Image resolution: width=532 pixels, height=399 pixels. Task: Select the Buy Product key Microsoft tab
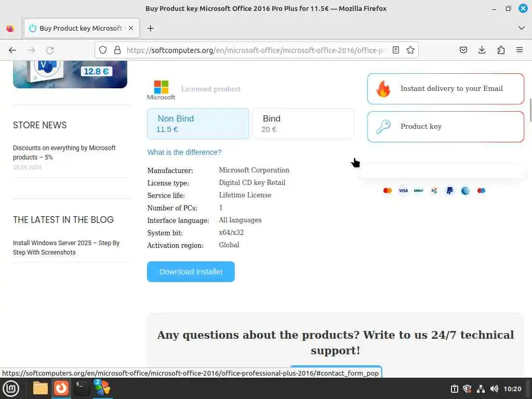[x=82, y=29]
